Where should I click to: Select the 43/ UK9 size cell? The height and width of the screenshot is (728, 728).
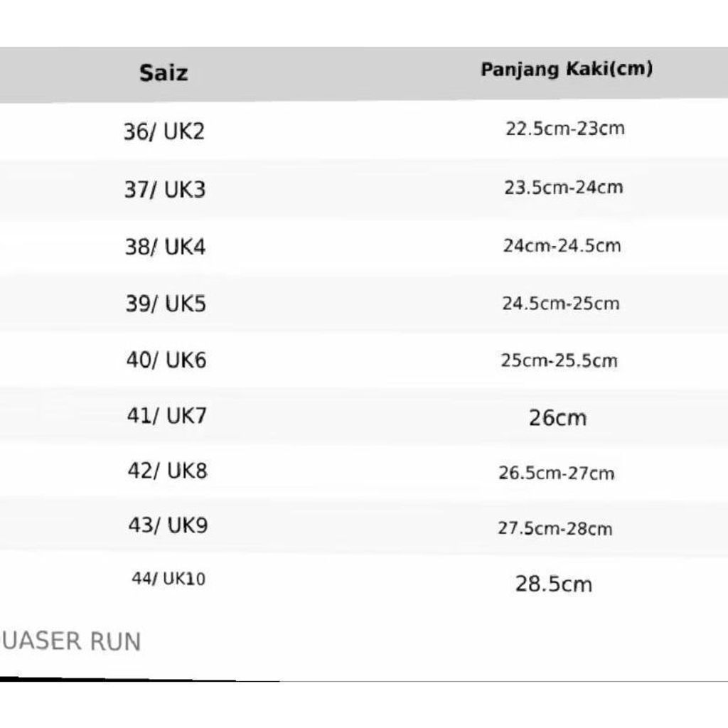[x=168, y=525]
